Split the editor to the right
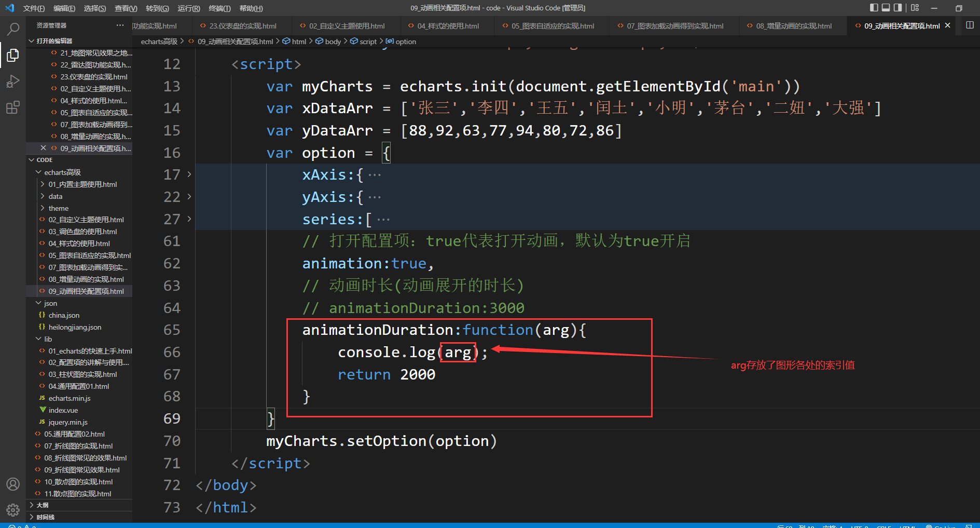 970,25
